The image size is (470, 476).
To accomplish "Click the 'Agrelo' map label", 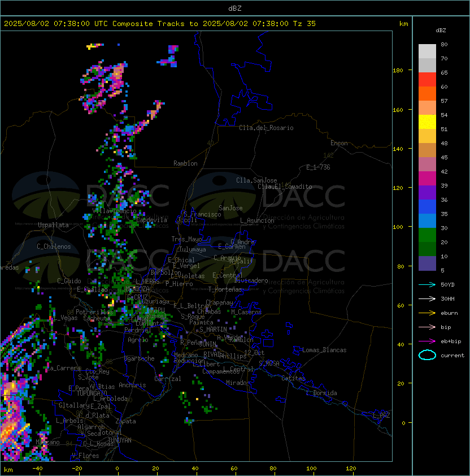I will pyautogui.click(x=138, y=340).
